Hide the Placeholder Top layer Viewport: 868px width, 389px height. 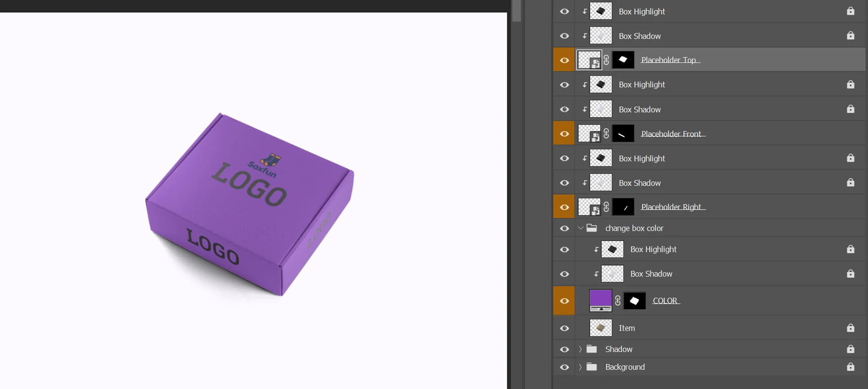(x=564, y=60)
